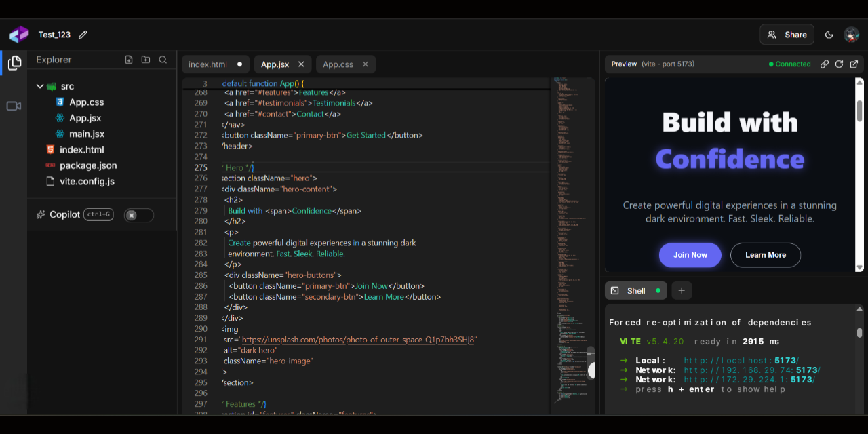Collapse the src folder
The image size is (868, 434).
(x=40, y=86)
